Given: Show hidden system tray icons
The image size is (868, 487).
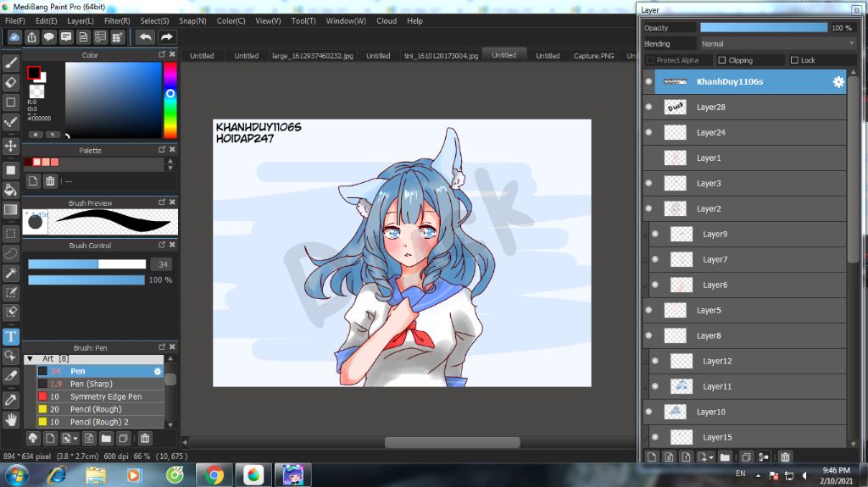Looking at the screenshot, I should [757, 475].
